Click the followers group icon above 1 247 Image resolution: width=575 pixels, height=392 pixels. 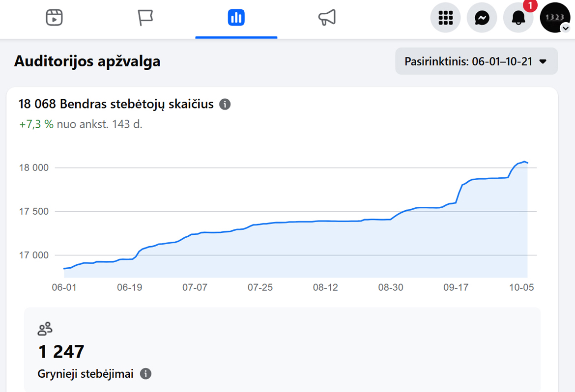point(45,329)
